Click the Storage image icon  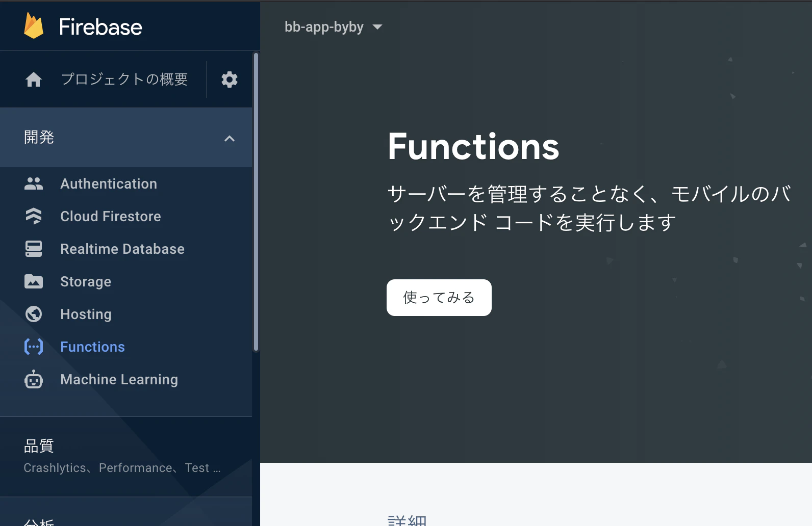point(34,281)
